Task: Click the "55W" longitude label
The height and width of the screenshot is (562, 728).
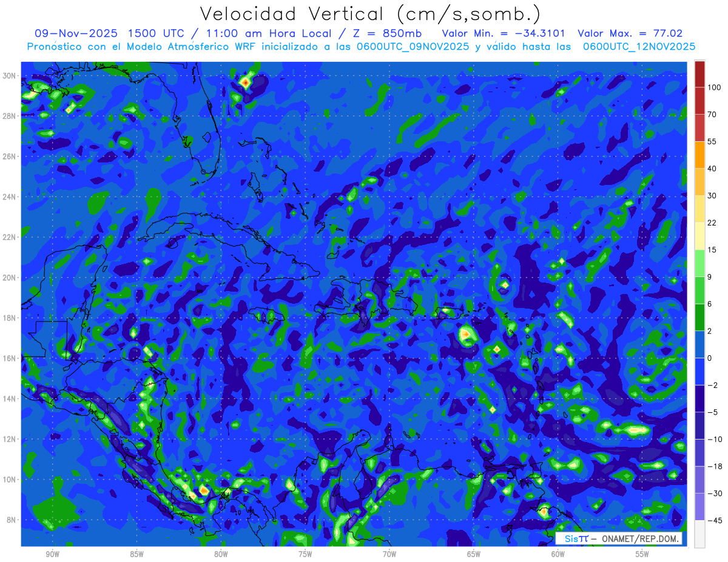Action: (x=642, y=554)
